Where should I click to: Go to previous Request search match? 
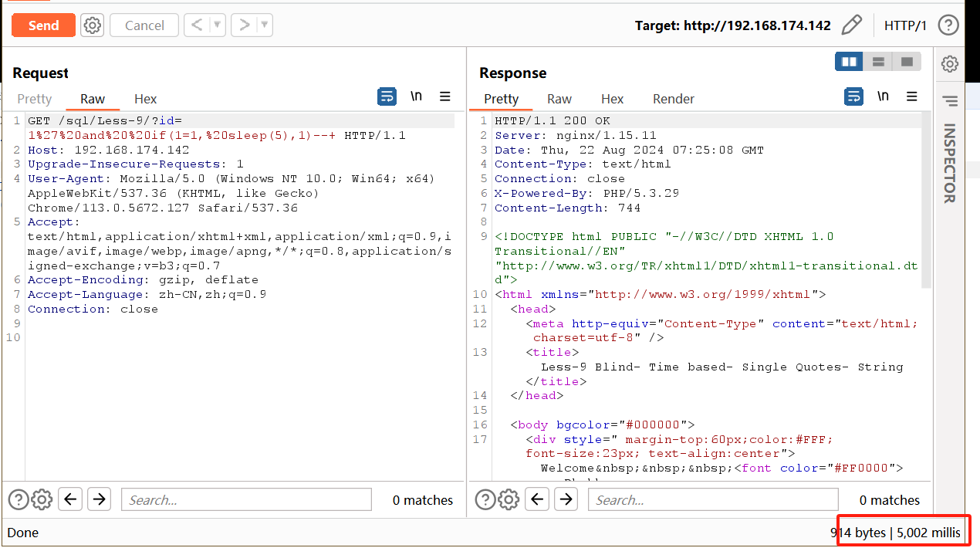tap(70, 499)
